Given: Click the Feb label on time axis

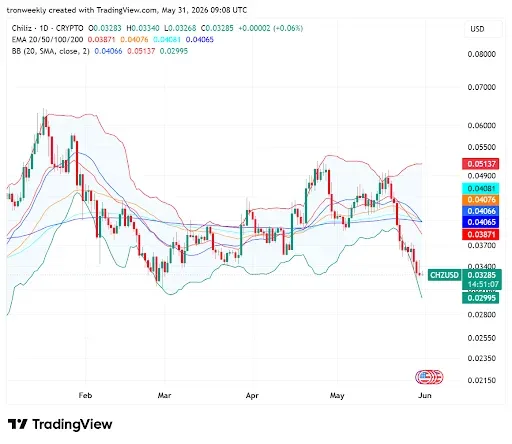Looking at the screenshot, I should 85,395.
